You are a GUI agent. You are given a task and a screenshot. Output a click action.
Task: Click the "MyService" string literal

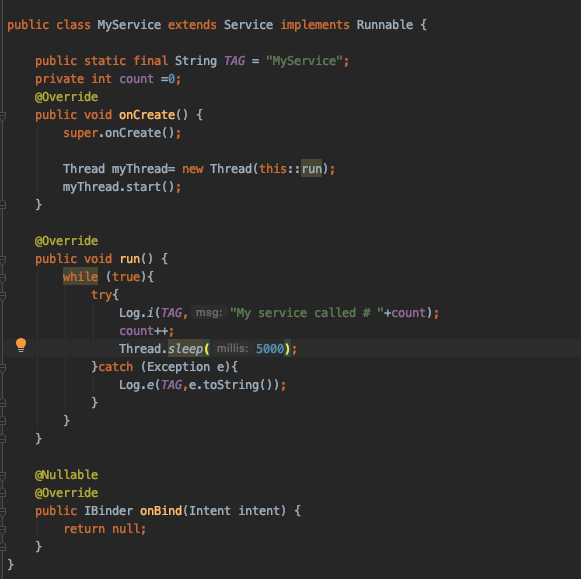(x=304, y=61)
